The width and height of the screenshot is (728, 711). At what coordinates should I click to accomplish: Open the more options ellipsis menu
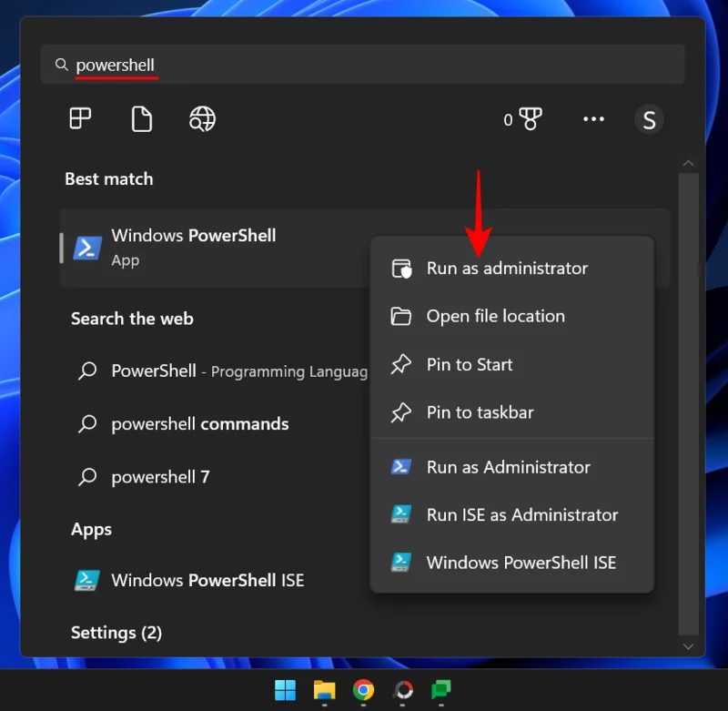tap(593, 118)
